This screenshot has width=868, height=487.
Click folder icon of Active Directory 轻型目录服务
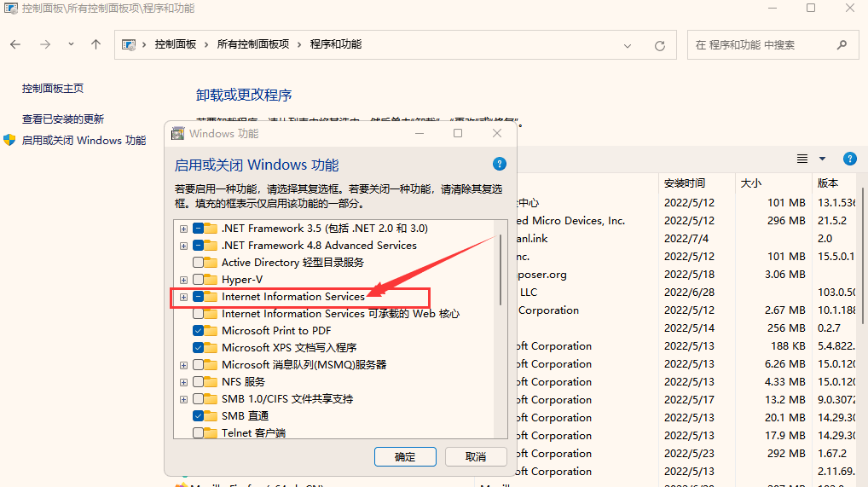211,262
